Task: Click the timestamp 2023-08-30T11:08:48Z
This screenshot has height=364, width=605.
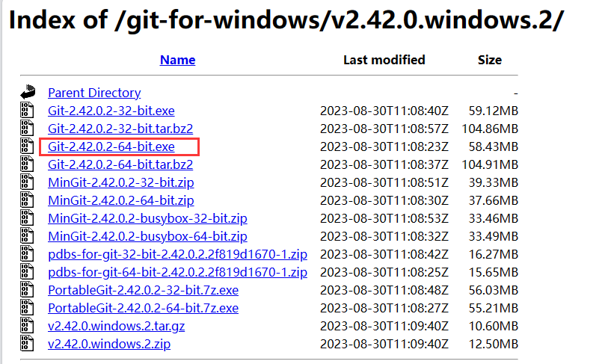Action: click(384, 290)
